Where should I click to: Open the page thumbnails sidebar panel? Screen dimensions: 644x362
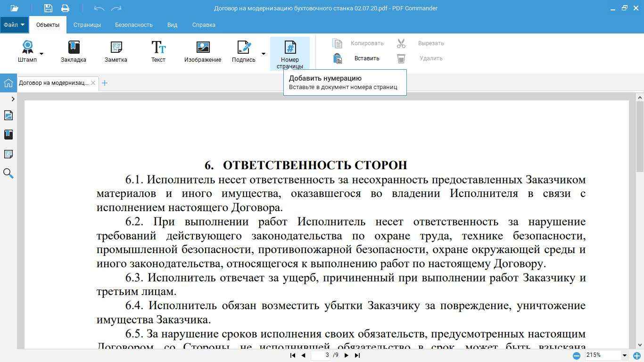8,115
